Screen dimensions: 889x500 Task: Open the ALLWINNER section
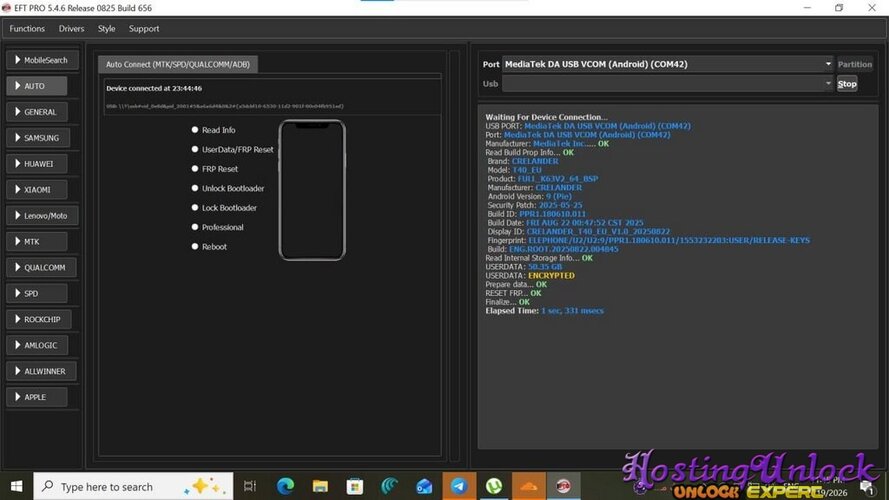coord(41,371)
